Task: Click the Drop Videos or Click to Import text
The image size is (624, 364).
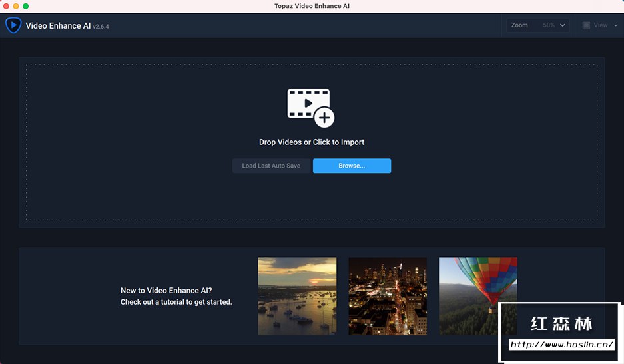Action: (312, 142)
